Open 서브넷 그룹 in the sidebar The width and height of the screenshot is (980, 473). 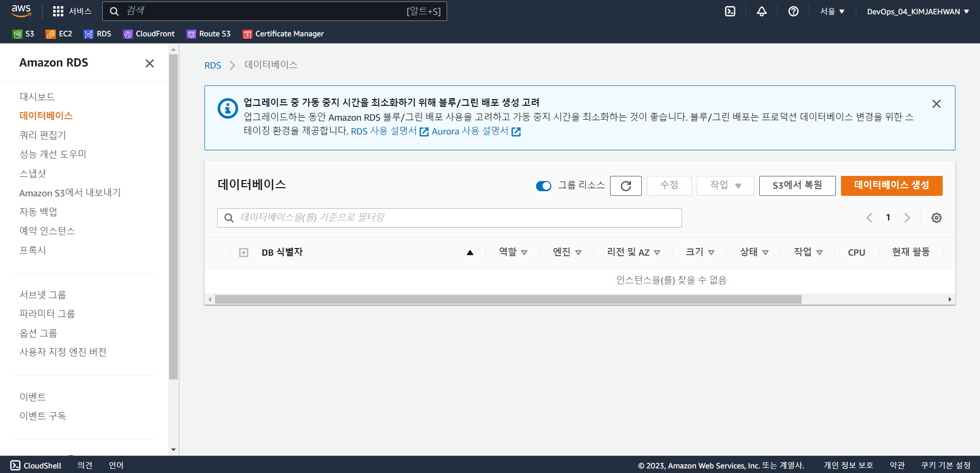pyautogui.click(x=43, y=295)
